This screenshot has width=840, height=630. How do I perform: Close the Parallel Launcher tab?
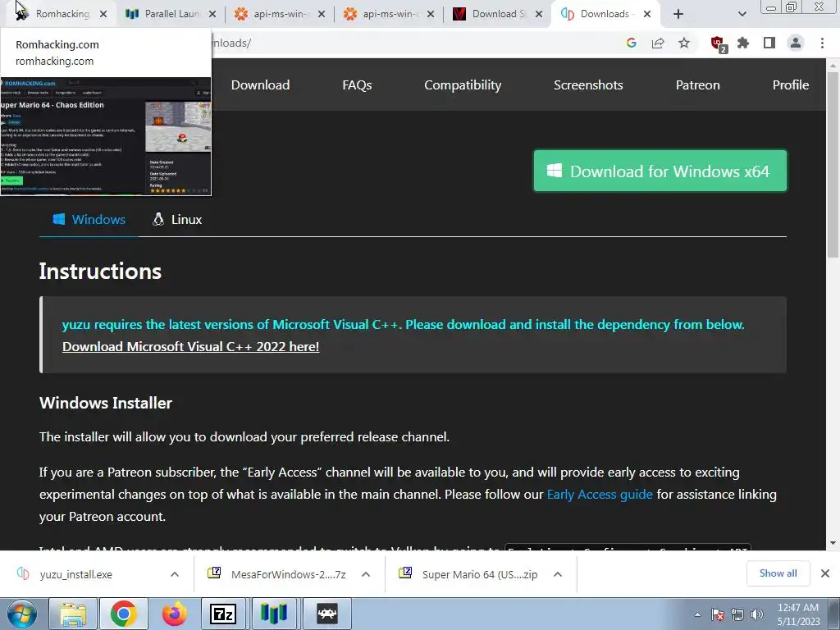212,14
